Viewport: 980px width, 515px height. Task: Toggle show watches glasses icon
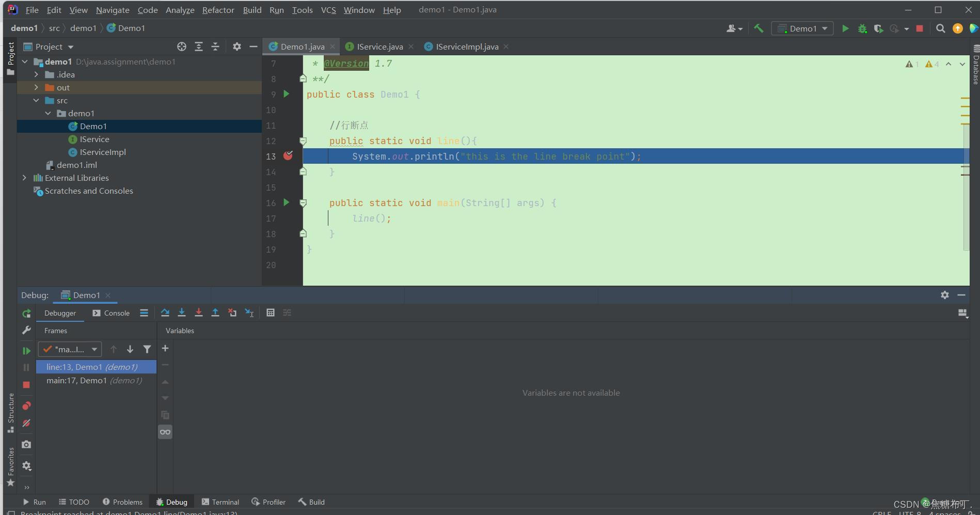165,432
